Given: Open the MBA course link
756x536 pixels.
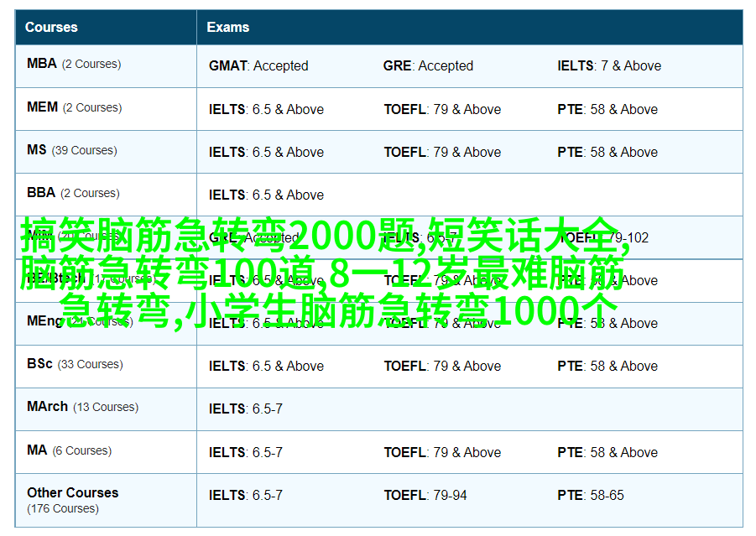Looking at the screenshot, I should click(42, 64).
